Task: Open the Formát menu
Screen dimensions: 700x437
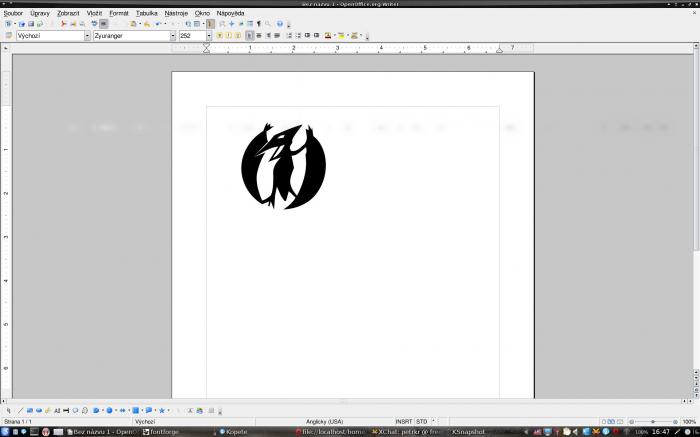Action: (119, 13)
